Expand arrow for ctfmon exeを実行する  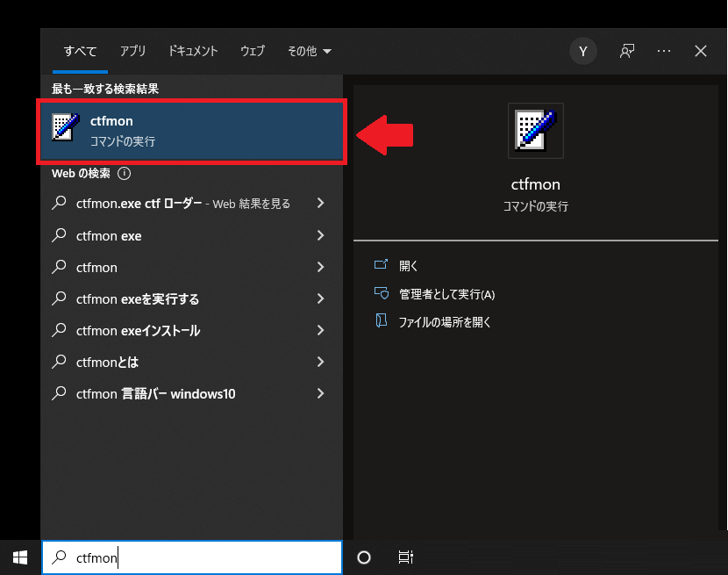click(320, 298)
